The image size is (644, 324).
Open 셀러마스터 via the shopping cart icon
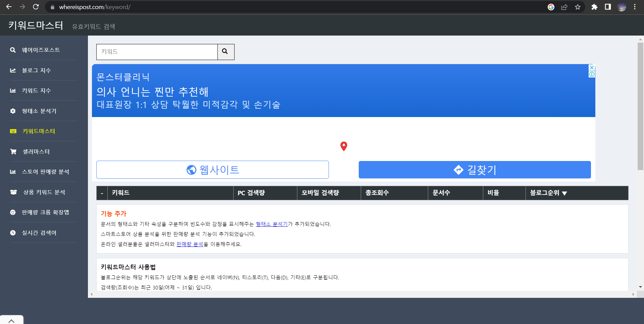click(x=13, y=151)
